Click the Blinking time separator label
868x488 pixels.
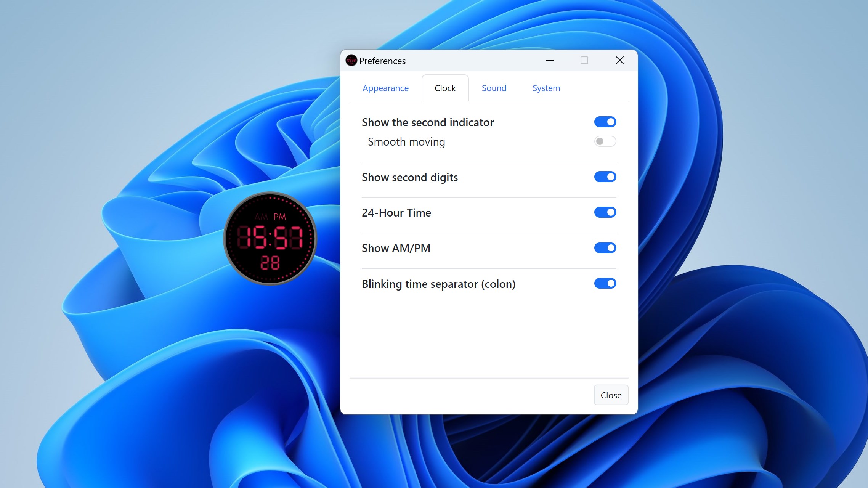[439, 284]
